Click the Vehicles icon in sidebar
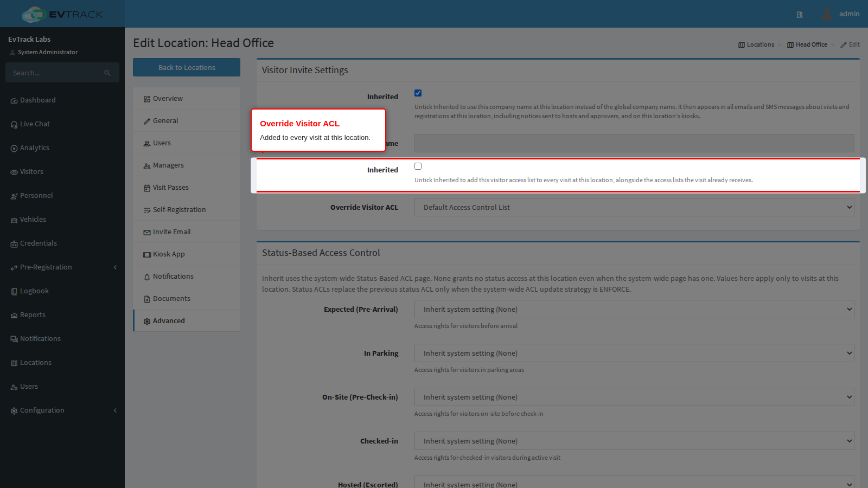Viewport: 868px width, 488px height. point(14,220)
